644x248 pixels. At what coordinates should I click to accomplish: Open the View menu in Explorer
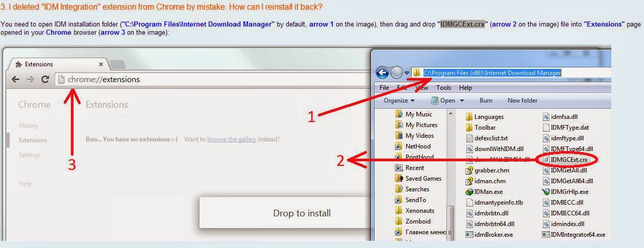point(422,88)
